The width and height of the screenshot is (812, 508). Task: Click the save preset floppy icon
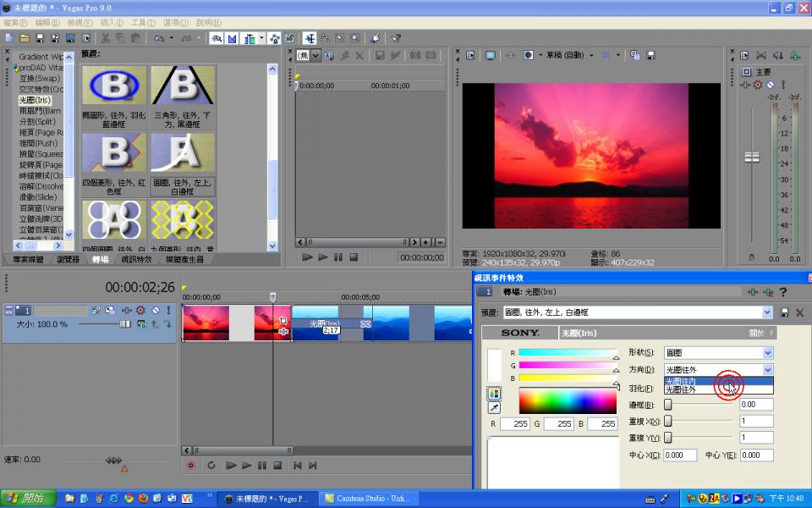[785, 312]
